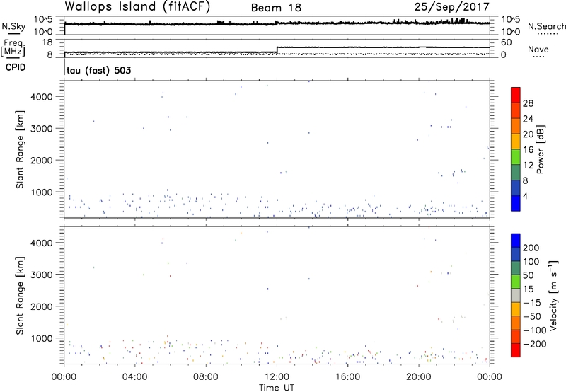The height and width of the screenshot is (392, 566).
Task: Click the 'Power [dB]' colorbar label
Action: 541,149
